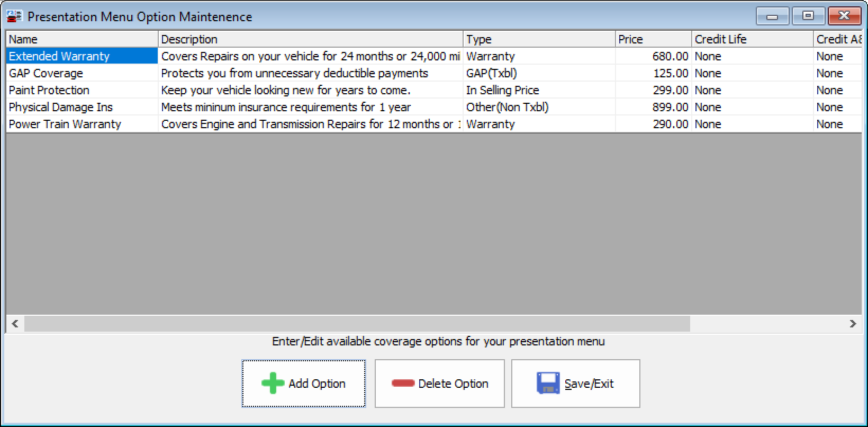This screenshot has width=868, height=427.
Task: Click the red minus Delete Option icon
Action: click(403, 383)
